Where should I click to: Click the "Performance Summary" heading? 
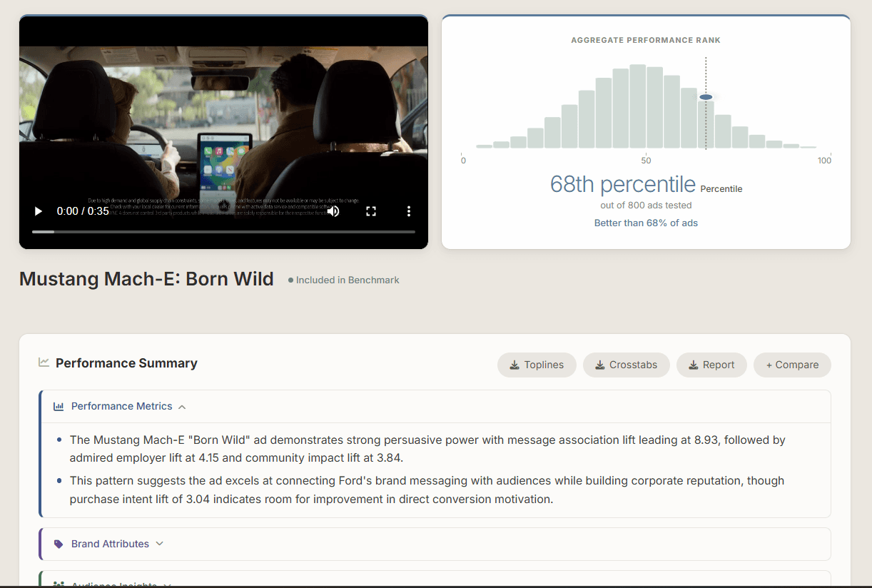coord(126,363)
